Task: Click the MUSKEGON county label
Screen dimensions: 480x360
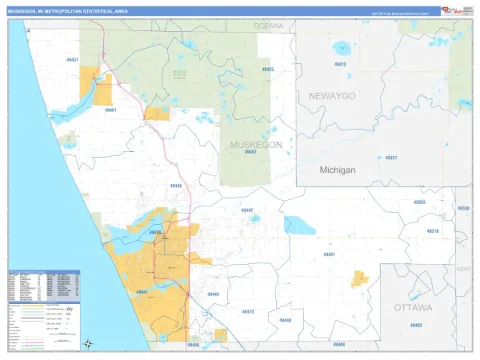Action: [x=256, y=145]
